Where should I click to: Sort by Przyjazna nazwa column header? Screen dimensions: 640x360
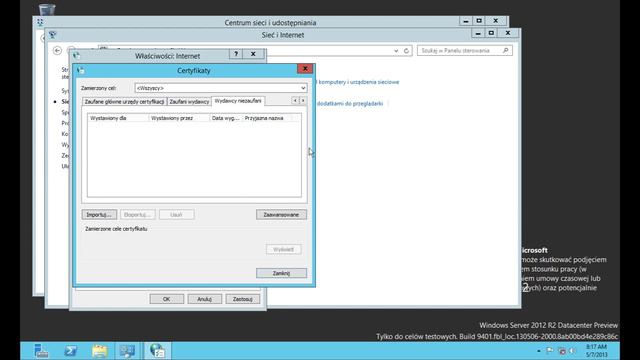point(267,118)
